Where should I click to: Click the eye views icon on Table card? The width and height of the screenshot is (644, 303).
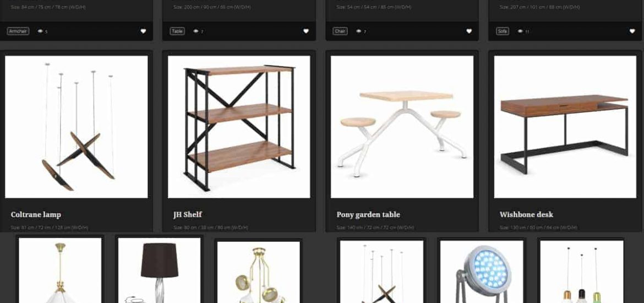click(196, 31)
